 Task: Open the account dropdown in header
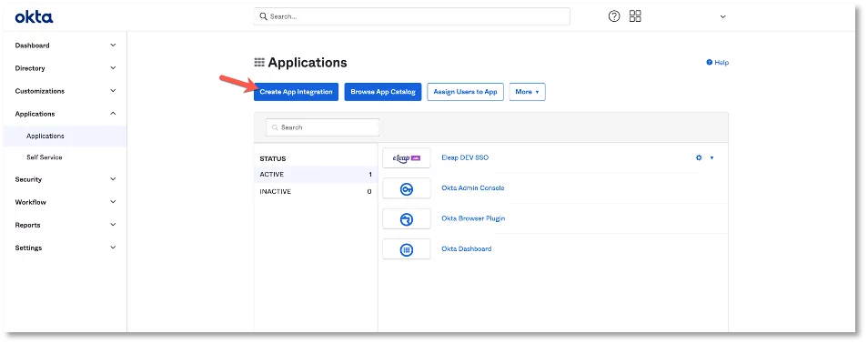click(x=722, y=17)
